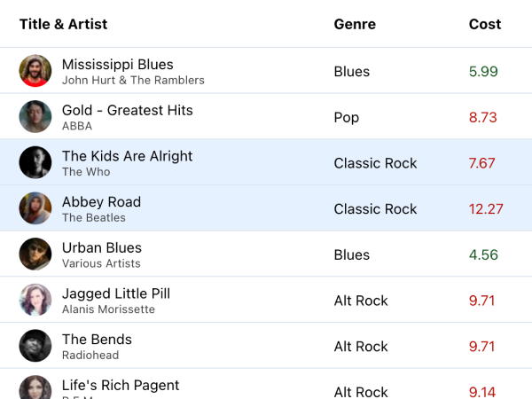
Task: Click The Bends title text
Action: pyautogui.click(x=97, y=340)
